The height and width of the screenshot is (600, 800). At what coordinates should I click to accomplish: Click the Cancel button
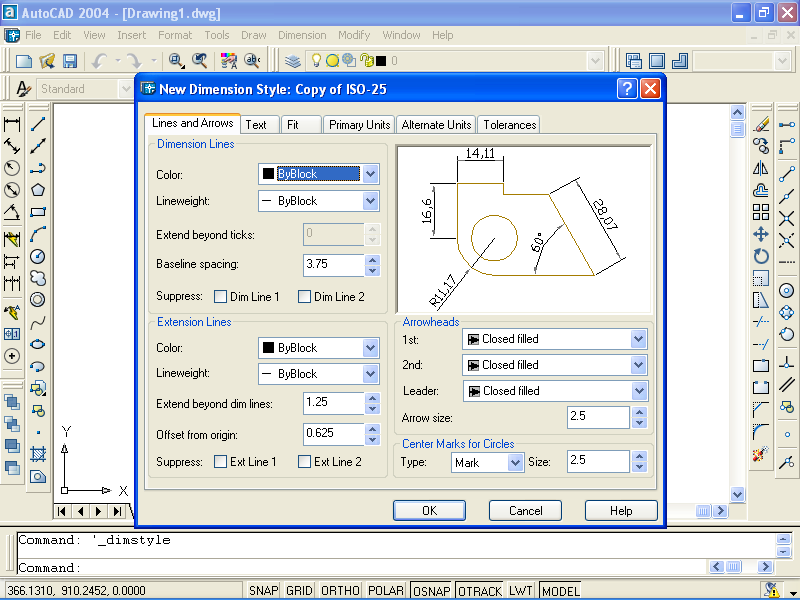coord(526,511)
